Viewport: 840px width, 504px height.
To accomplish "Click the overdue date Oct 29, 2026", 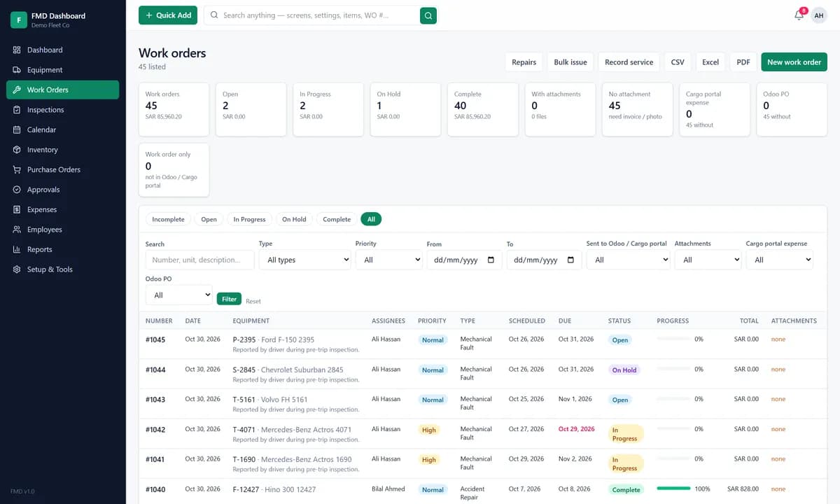I will pyautogui.click(x=577, y=429).
